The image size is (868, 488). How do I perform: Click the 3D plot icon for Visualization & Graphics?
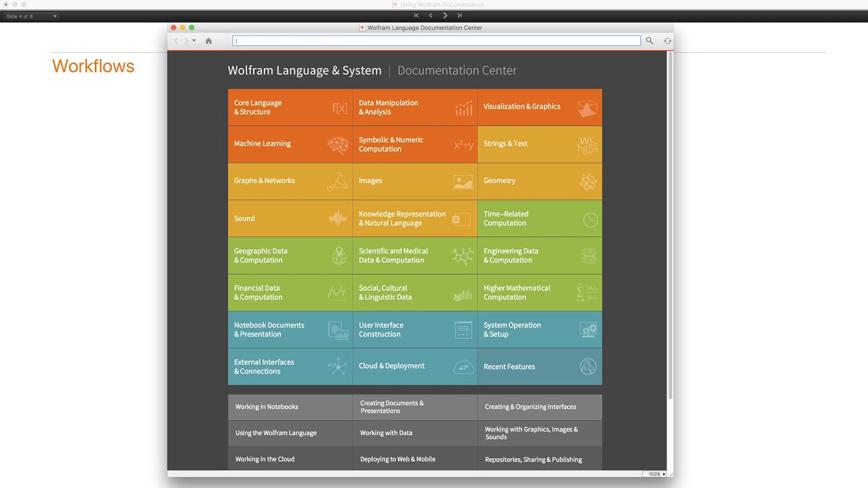point(587,108)
